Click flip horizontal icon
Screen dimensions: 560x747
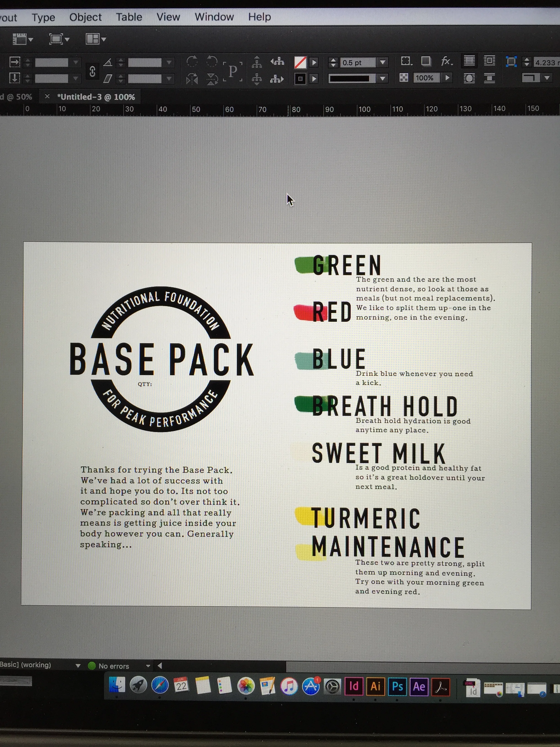192,79
